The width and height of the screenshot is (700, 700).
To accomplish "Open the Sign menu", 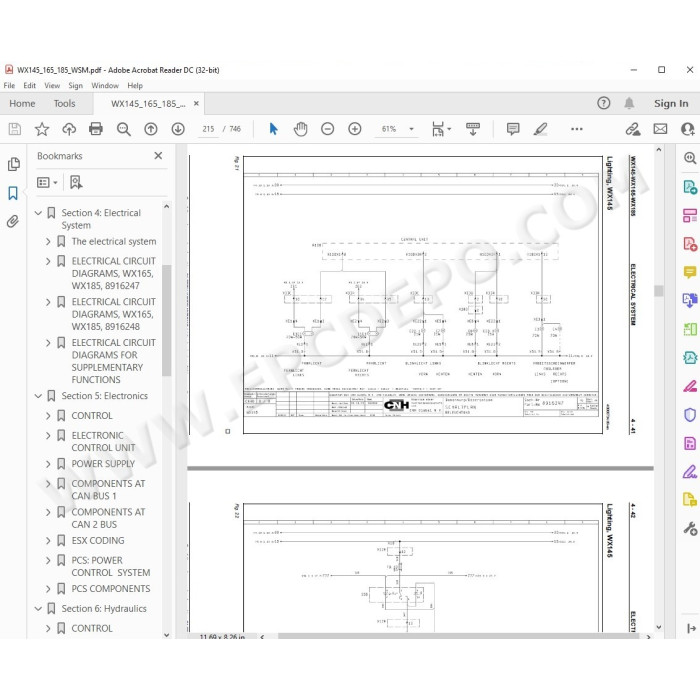I will point(75,85).
